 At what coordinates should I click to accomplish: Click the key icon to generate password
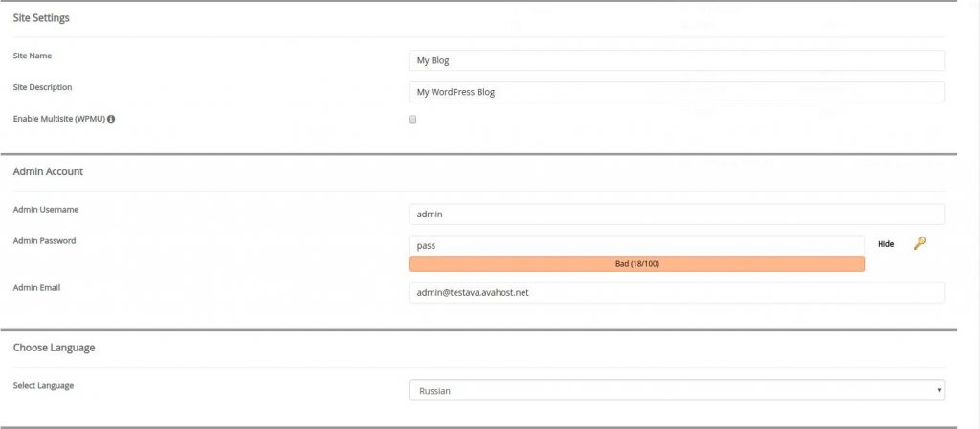tap(920, 244)
